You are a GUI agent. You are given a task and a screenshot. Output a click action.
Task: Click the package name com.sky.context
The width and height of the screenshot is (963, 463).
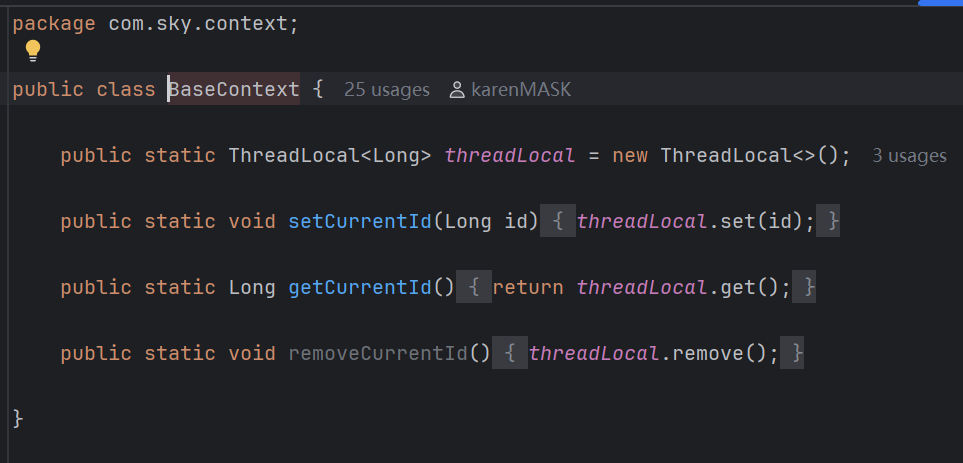point(197,25)
